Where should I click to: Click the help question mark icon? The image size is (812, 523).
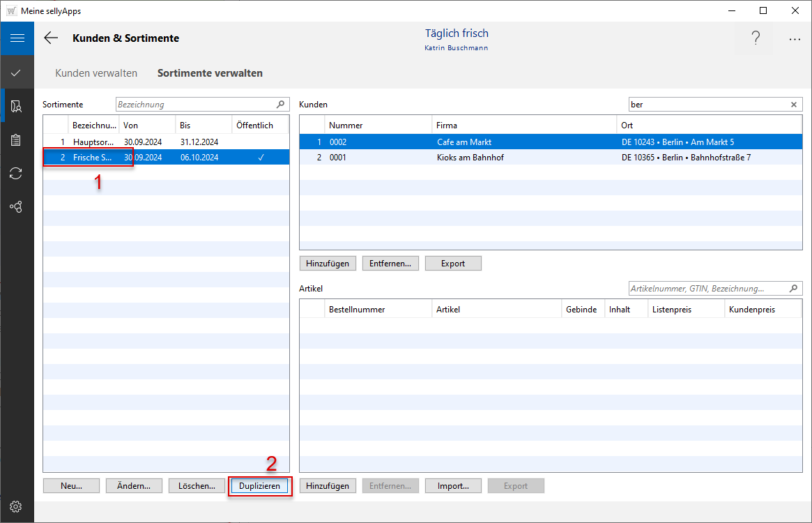click(756, 39)
